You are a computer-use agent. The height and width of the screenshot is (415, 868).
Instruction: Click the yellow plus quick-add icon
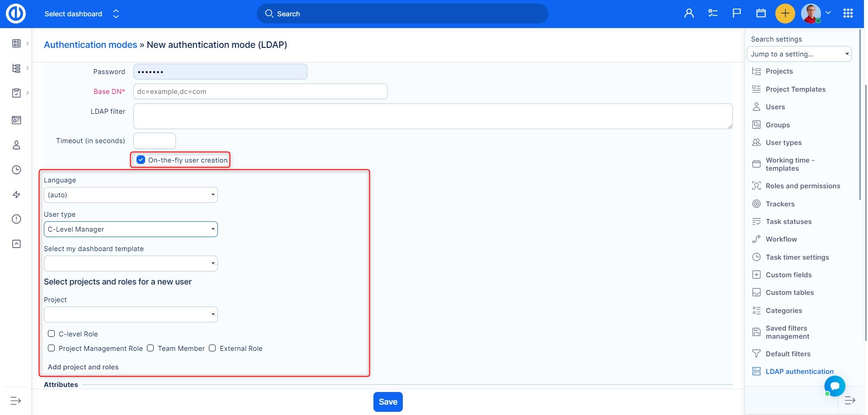(785, 14)
